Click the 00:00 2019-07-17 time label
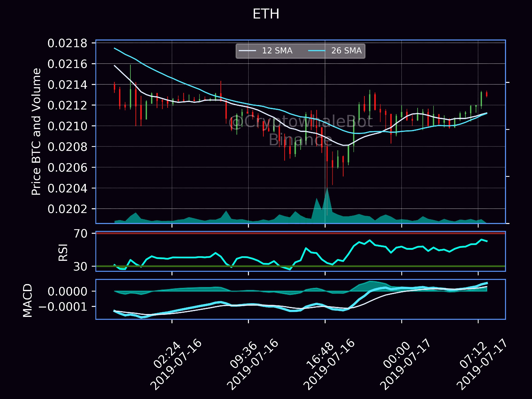Viewport: 532px width, 399px height. (405, 364)
